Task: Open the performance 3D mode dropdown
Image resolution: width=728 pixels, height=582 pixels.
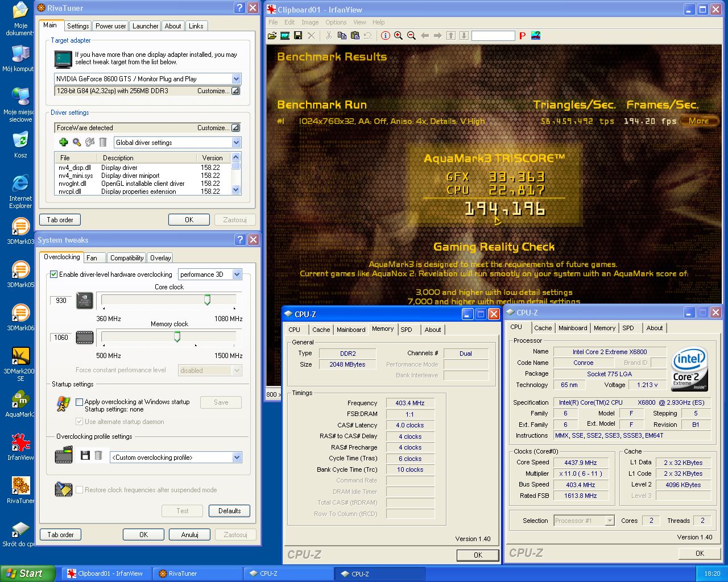Action: [237, 275]
